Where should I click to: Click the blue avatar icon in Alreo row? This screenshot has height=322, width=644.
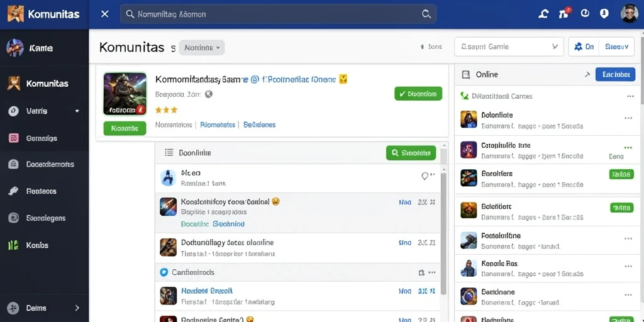pos(168,178)
